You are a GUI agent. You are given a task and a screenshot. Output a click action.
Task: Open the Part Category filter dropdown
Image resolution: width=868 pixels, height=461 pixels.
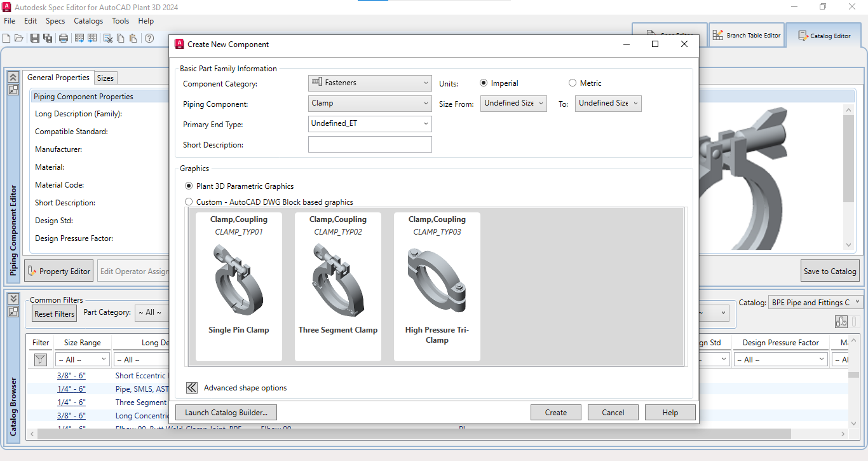[151, 312]
